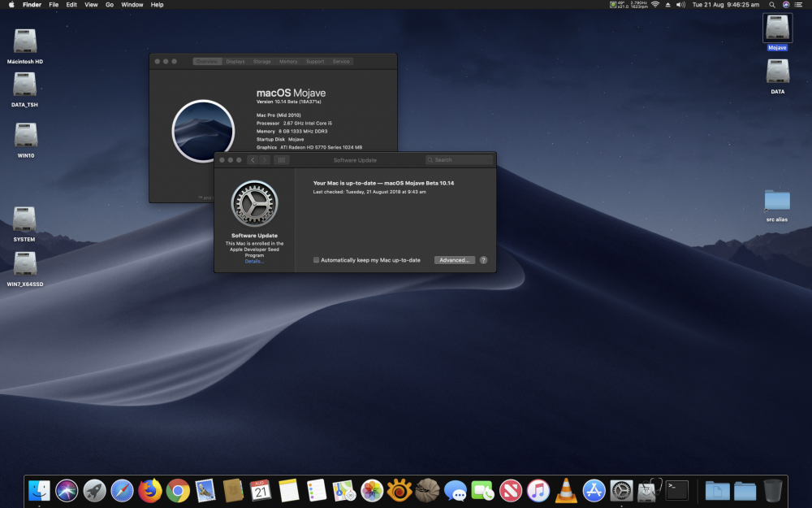Switch to Service tab in About This Mac
Image resolution: width=812 pixels, height=508 pixels.
click(341, 61)
